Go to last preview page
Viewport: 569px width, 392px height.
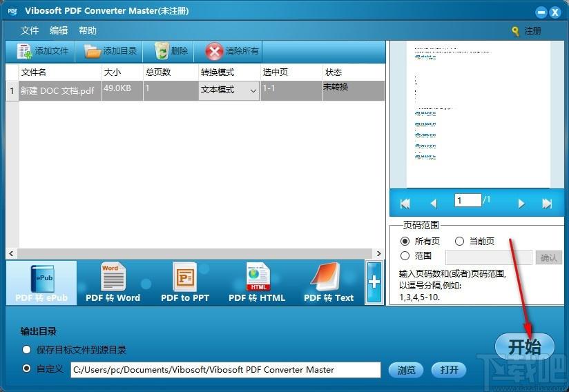pyautogui.click(x=547, y=204)
